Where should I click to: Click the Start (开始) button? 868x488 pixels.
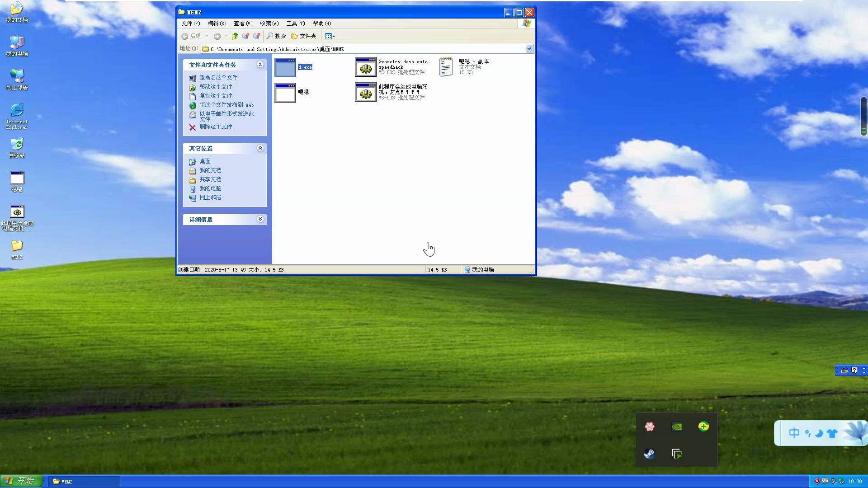pyautogui.click(x=21, y=481)
